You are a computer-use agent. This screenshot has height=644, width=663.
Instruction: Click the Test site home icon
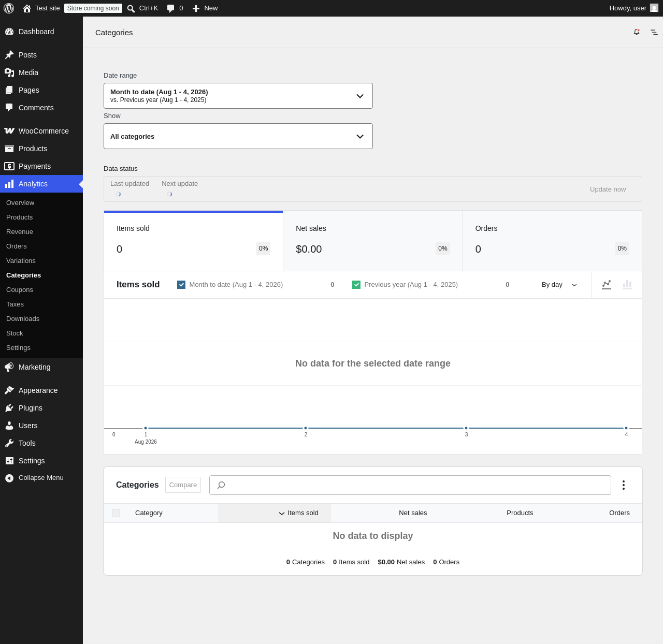click(27, 8)
